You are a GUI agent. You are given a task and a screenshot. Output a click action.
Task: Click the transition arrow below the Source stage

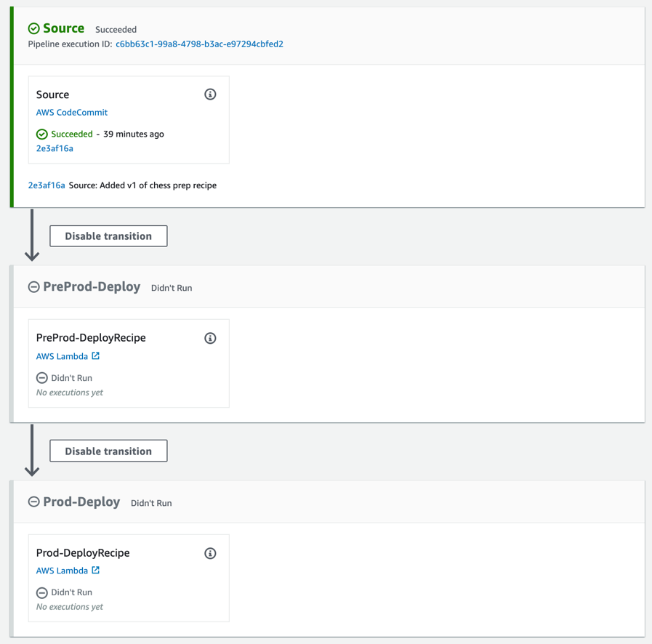32,236
